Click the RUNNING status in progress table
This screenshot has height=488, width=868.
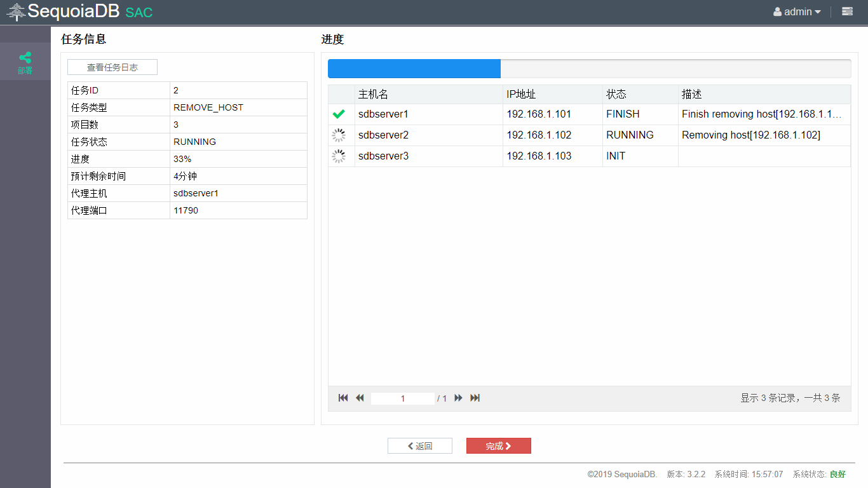(x=630, y=135)
